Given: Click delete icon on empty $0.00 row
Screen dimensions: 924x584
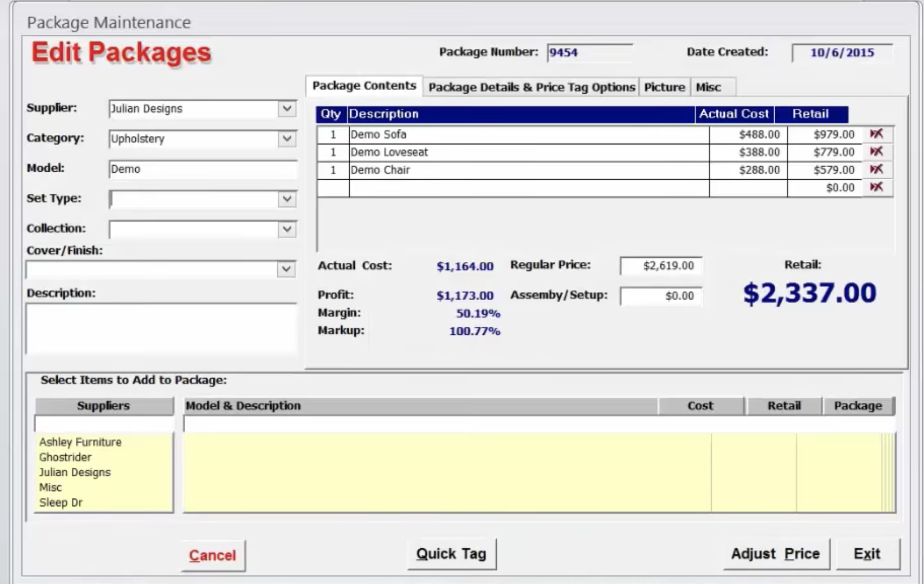Looking at the screenshot, I should (x=876, y=187).
